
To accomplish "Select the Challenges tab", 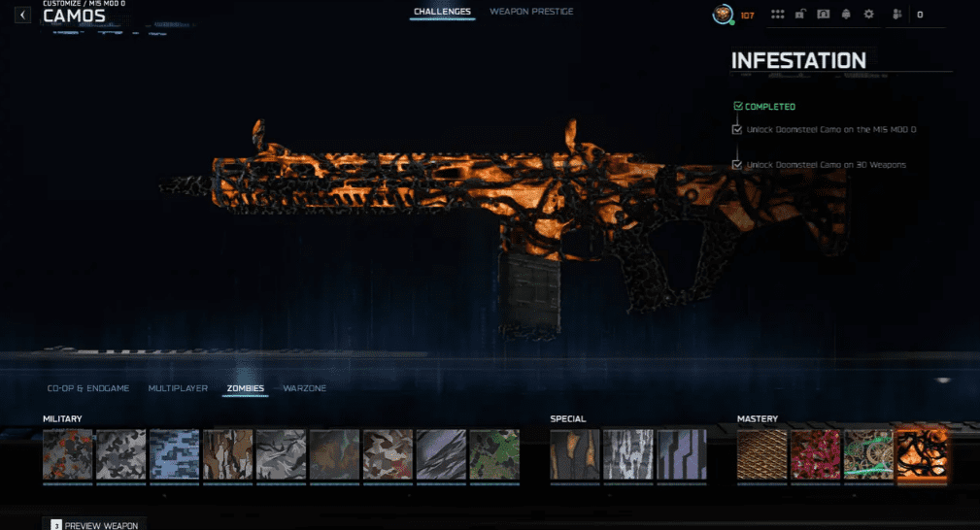I will coord(442,12).
